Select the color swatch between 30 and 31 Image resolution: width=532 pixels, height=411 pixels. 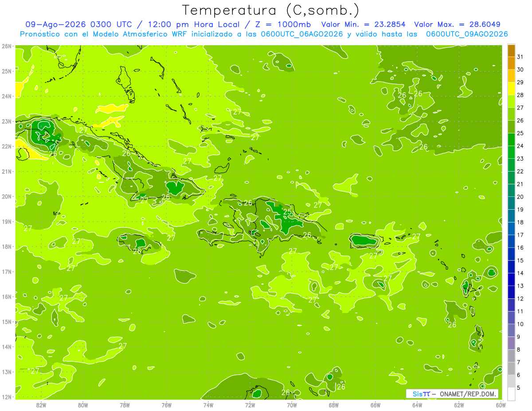point(511,63)
